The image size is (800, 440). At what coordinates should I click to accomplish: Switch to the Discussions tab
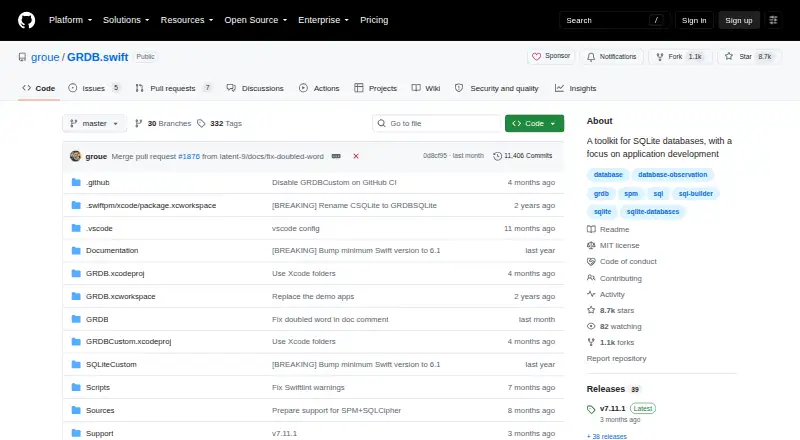tap(255, 88)
